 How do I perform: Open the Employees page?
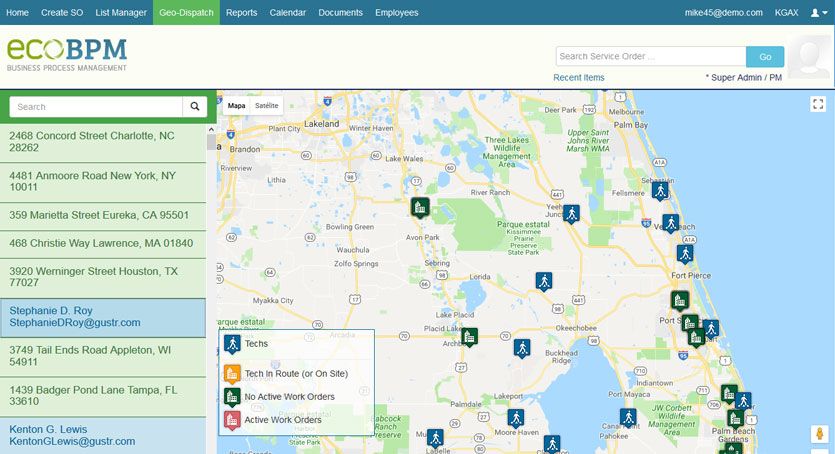click(397, 12)
